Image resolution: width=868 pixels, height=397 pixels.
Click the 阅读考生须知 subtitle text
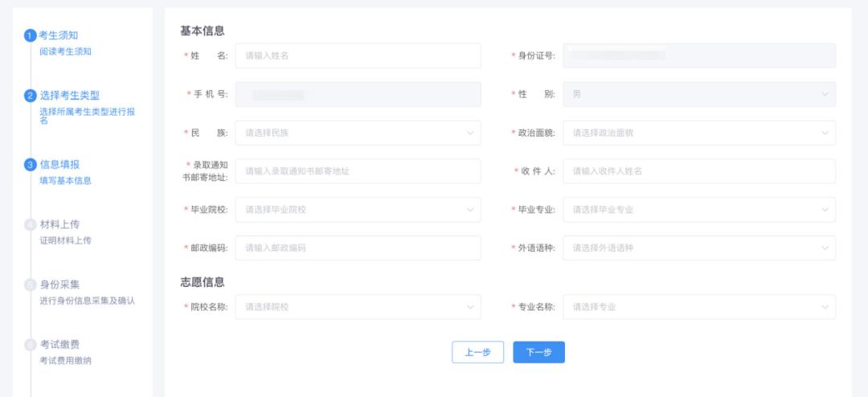65,51
